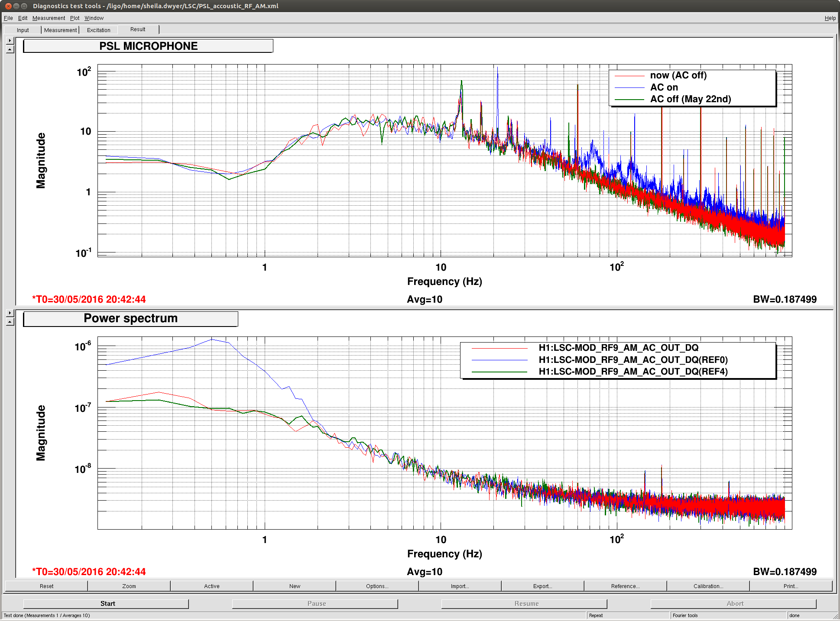The image size is (840, 621).
Task: Open the Measurement menu in the menu bar
Action: [x=49, y=18]
